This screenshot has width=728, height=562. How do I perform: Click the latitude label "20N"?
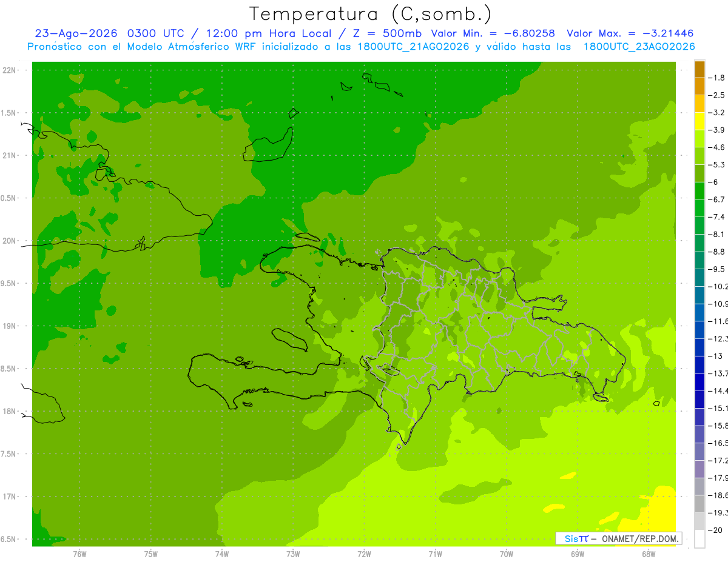pyautogui.click(x=9, y=241)
